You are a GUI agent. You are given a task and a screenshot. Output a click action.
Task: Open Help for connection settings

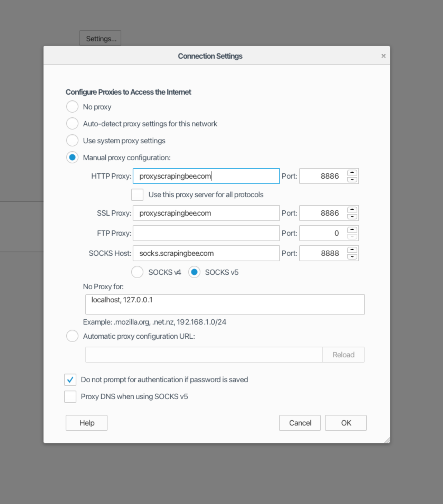point(87,423)
